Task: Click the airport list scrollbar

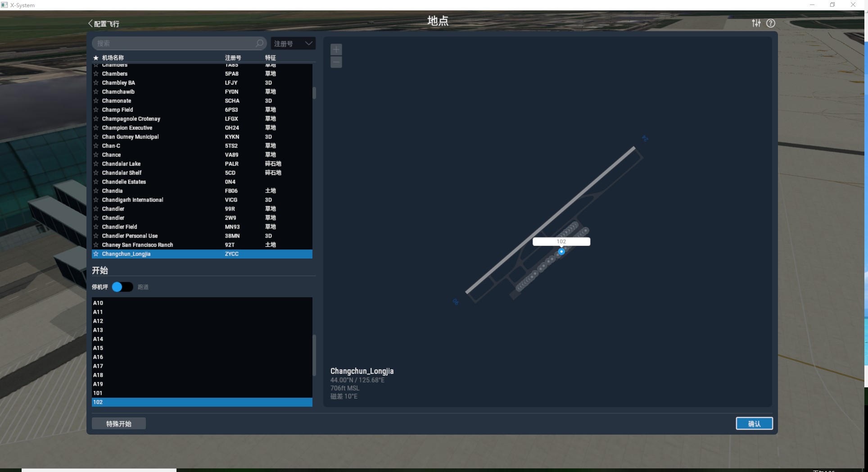Action: pos(314,93)
